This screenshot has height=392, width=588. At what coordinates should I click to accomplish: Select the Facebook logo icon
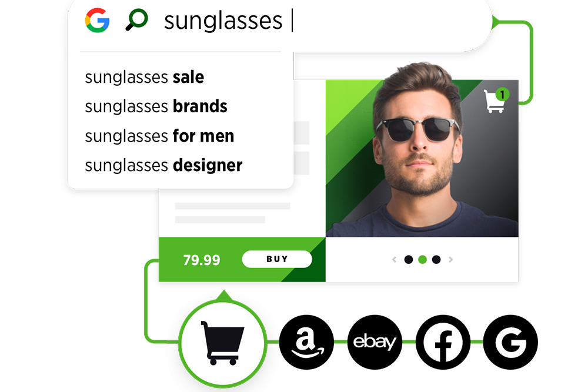coord(443,342)
